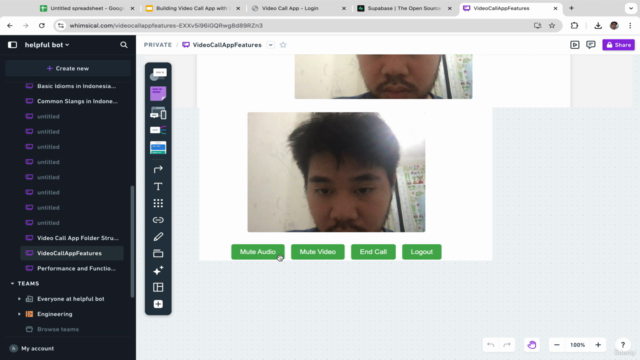Screen dimensions: 640x360
Task: Redo the last action
Action: [x=507, y=345]
